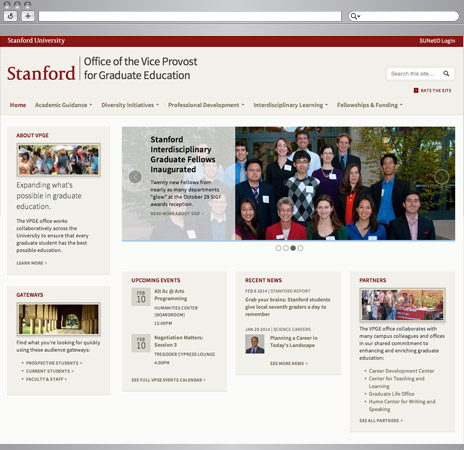Click See All Partners link
Image resolution: width=464 pixels, height=450 pixels.
pos(381,421)
